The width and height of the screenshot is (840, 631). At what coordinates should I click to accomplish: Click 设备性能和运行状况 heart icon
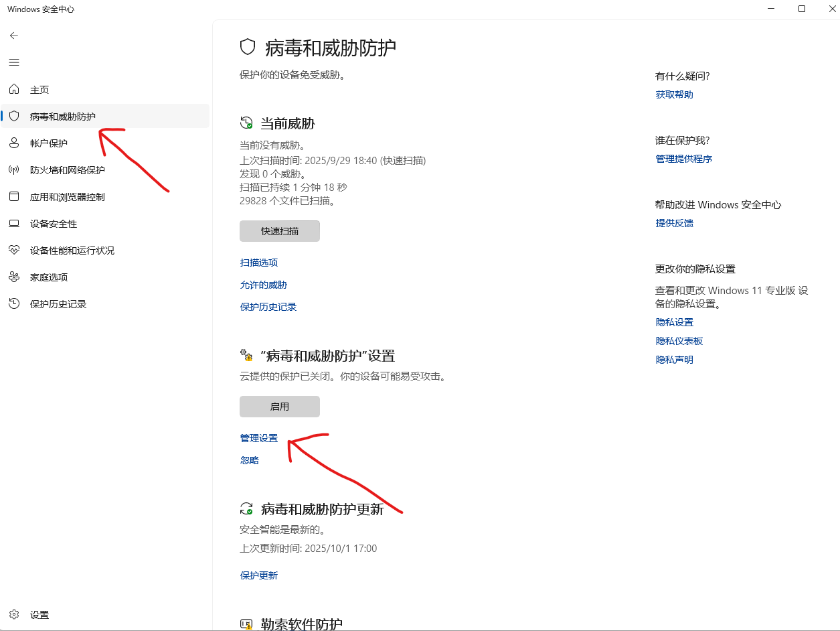coord(14,251)
